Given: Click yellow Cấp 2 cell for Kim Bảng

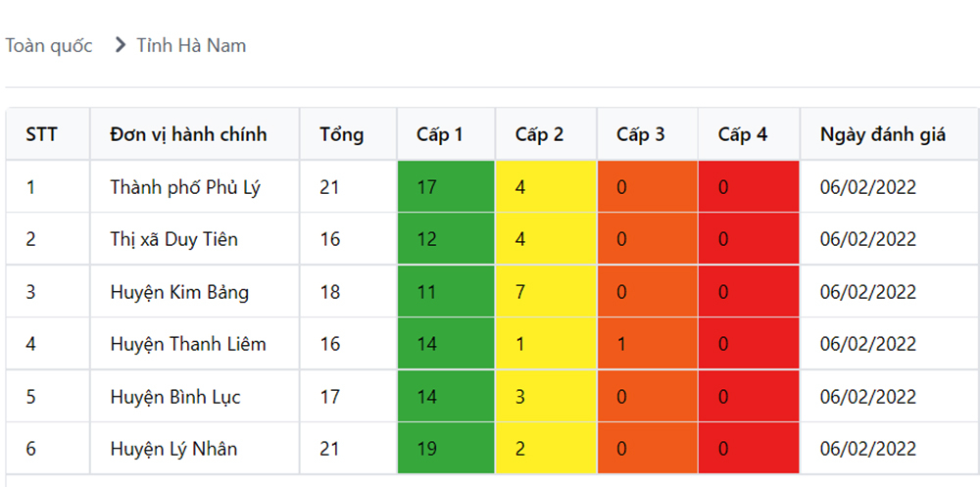Looking at the screenshot, I should click(546, 292).
